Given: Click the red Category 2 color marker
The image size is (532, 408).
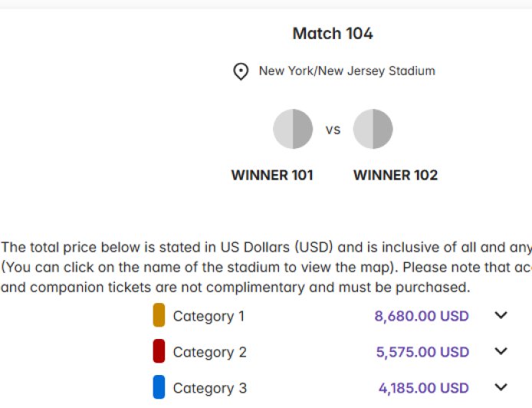Looking at the screenshot, I should click(159, 351).
